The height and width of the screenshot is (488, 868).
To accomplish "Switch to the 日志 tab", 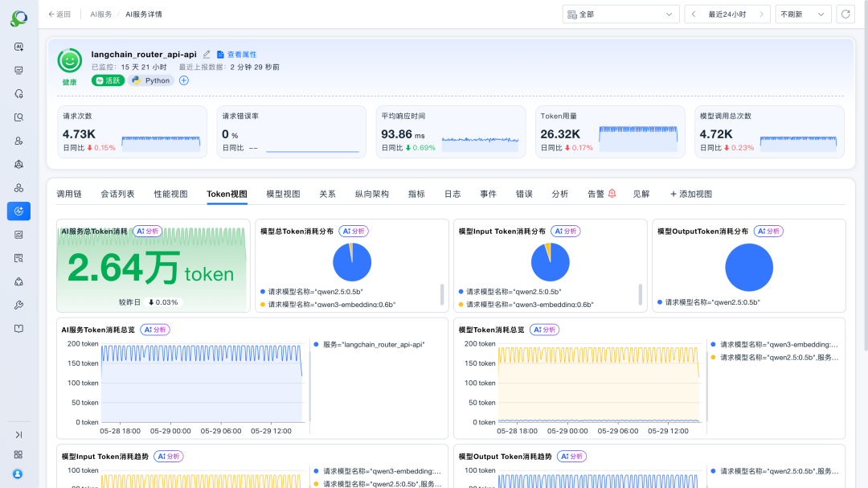I will (452, 194).
